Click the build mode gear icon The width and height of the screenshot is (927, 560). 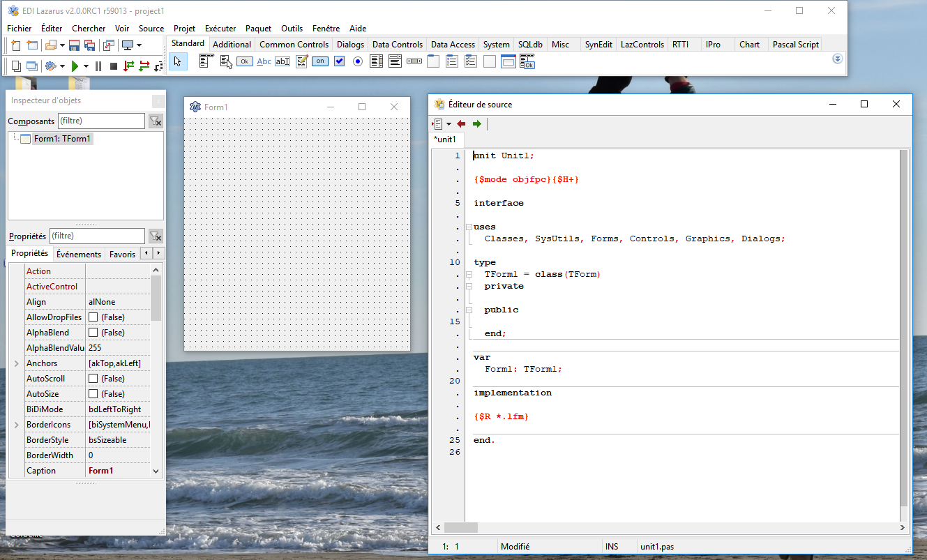point(51,66)
